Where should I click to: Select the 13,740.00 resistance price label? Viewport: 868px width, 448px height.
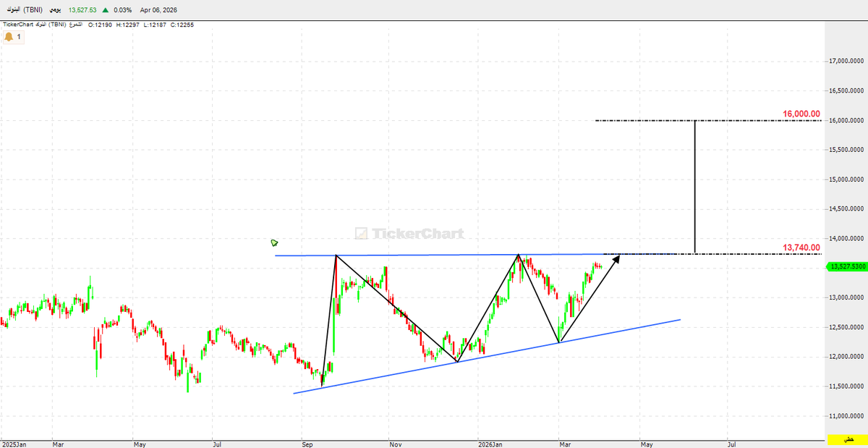[x=801, y=248]
